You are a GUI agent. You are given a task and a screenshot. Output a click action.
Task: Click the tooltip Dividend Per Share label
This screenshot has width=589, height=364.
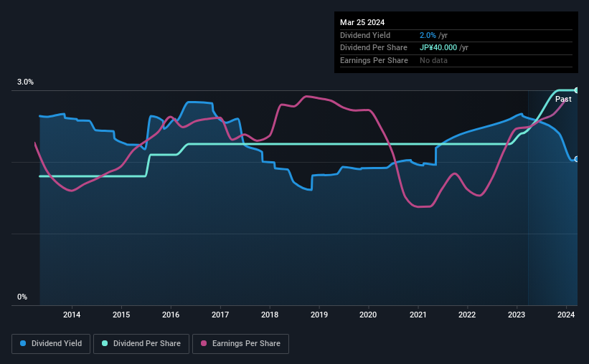click(x=373, y=48)
